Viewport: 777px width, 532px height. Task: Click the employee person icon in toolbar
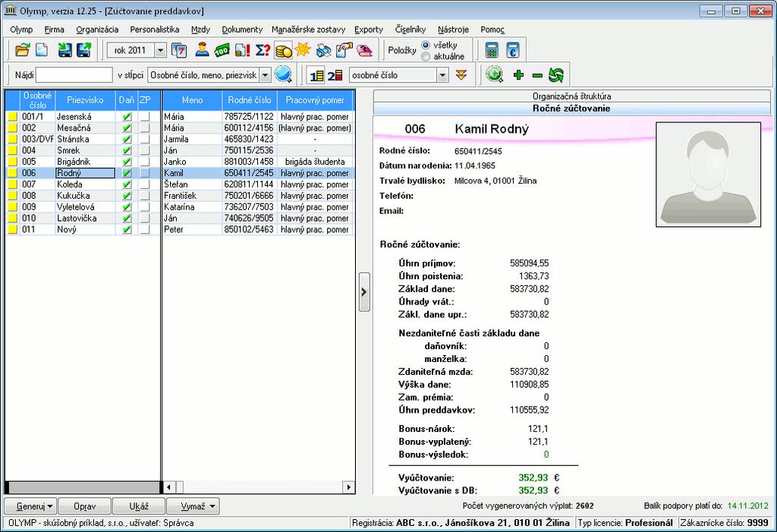pyautogui.click(x=202, y=50)
